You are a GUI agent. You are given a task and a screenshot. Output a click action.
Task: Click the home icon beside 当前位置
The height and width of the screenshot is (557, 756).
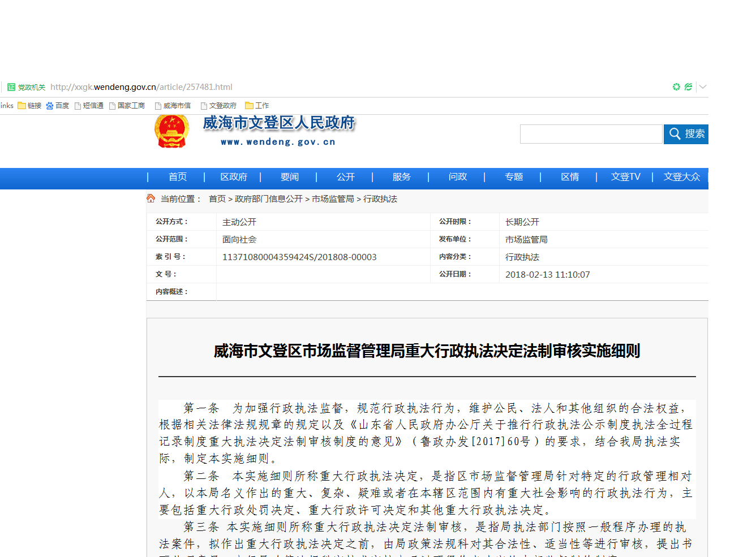tap(151, 198)
